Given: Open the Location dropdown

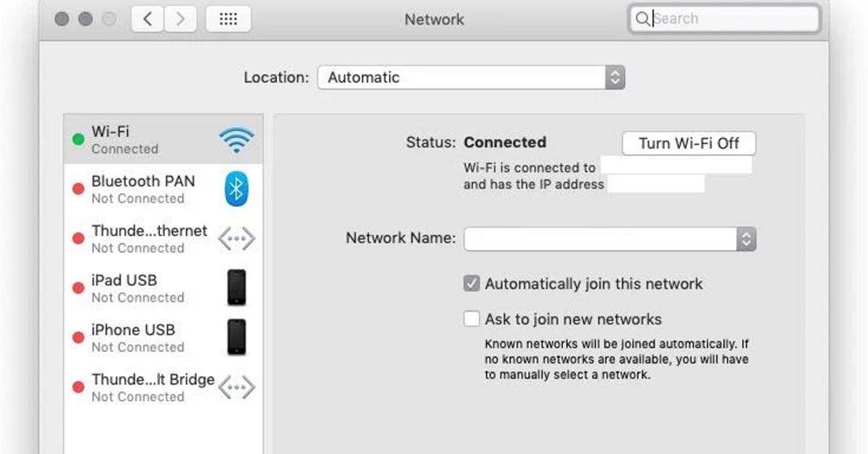Looking at the screenshot, I should tap(471, 77).
